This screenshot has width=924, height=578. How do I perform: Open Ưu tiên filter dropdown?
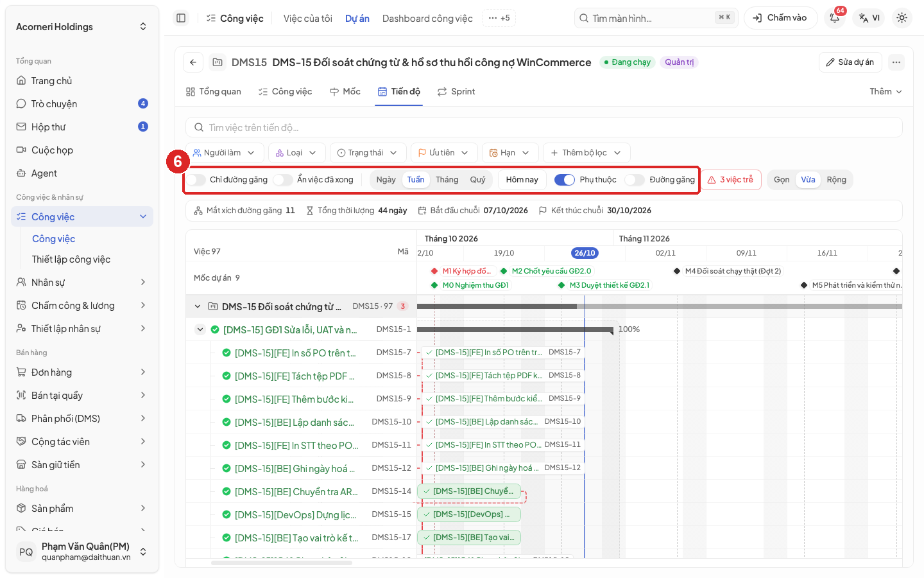click(444, 153)
